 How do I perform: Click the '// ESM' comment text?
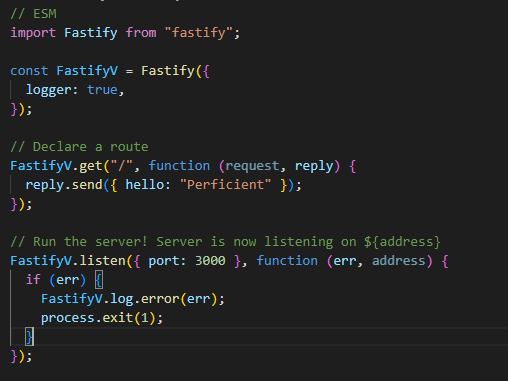point(33,14)
